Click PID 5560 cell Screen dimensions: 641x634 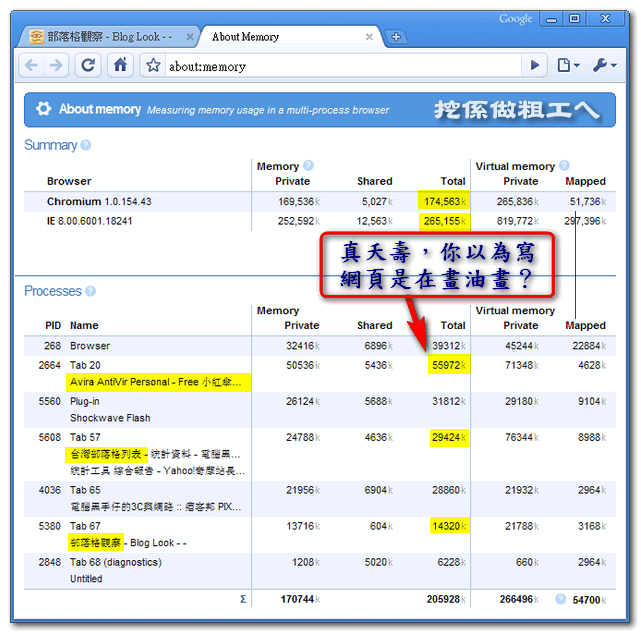[49, 401]
